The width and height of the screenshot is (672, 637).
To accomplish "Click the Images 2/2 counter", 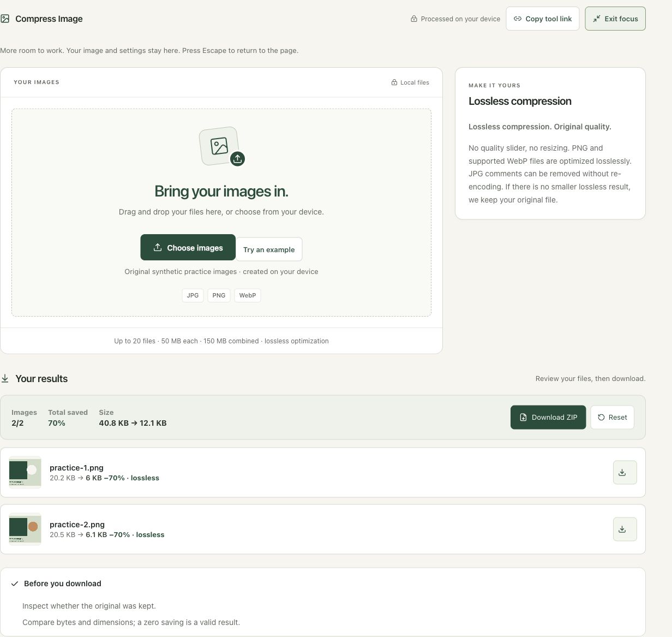I will [x=24, y=418].
